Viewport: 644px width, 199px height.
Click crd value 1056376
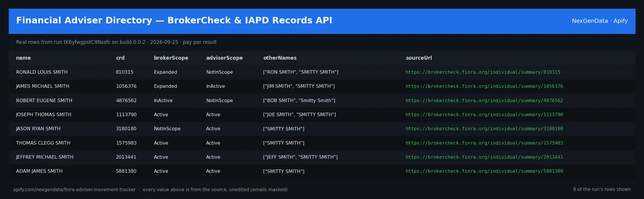126,86
